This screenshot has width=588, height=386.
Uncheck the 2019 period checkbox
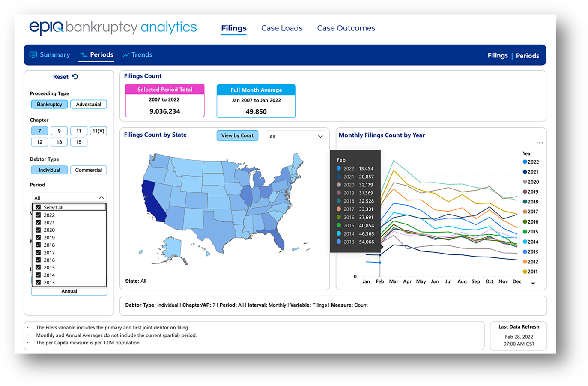pos(38,237)
